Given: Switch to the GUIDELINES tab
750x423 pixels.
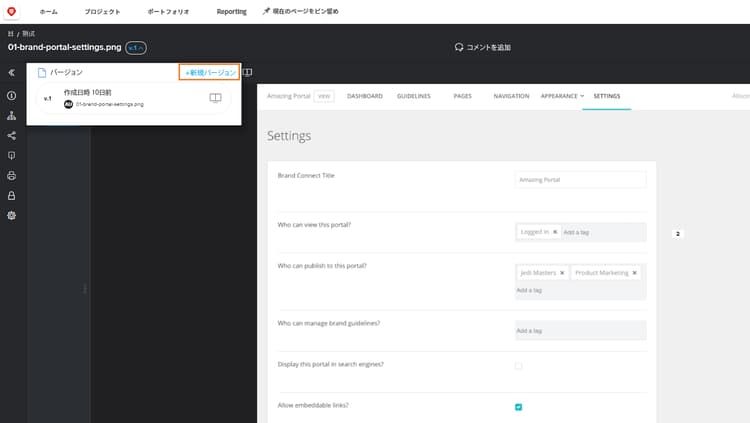Looking at the screenshot, I should (414, 96).
